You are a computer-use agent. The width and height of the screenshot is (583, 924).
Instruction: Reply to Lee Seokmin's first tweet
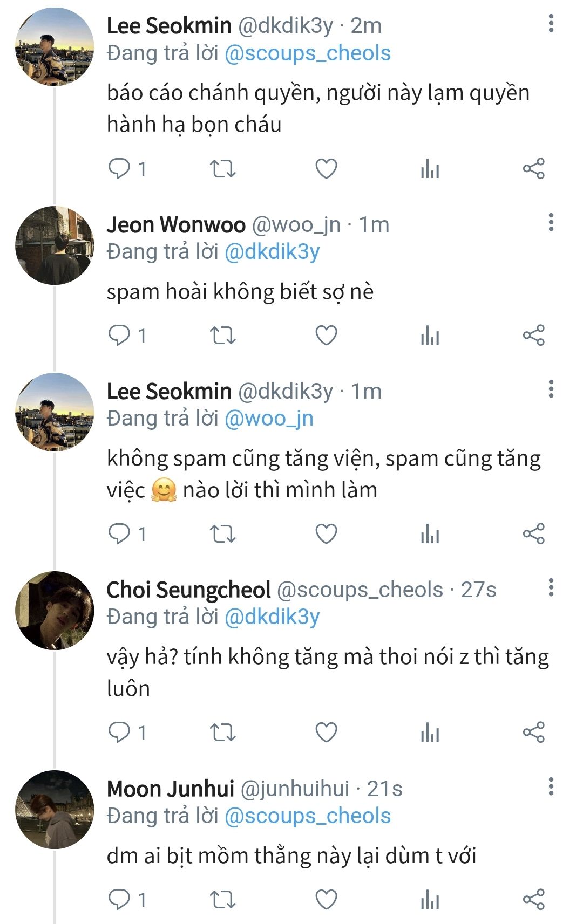120,169
